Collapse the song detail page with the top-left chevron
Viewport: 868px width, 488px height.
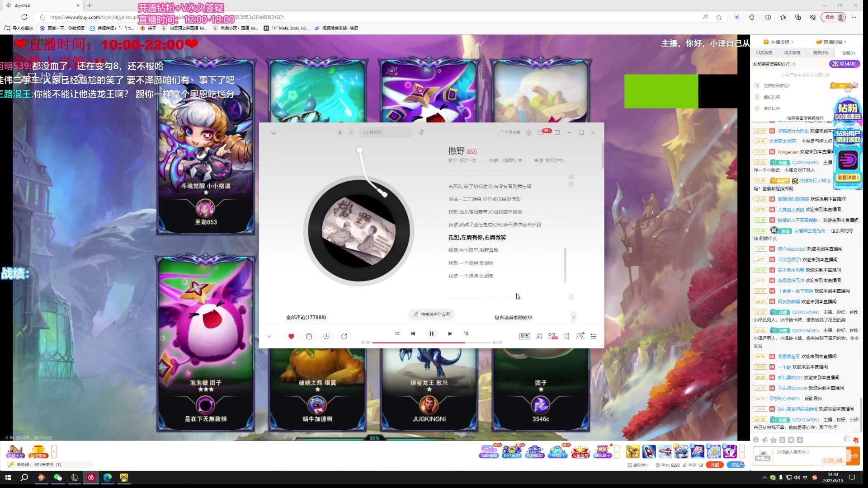[273, 133]
